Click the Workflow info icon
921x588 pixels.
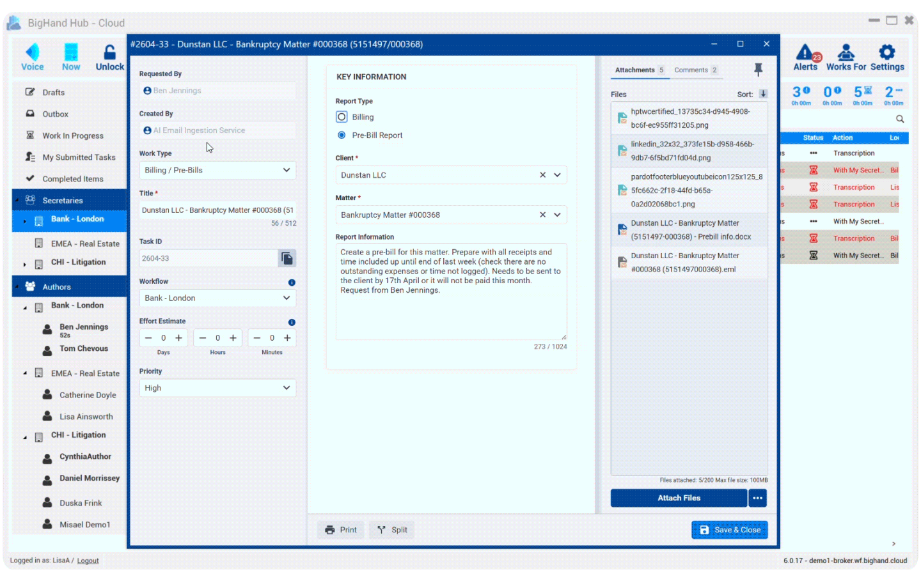pos(292,282)
